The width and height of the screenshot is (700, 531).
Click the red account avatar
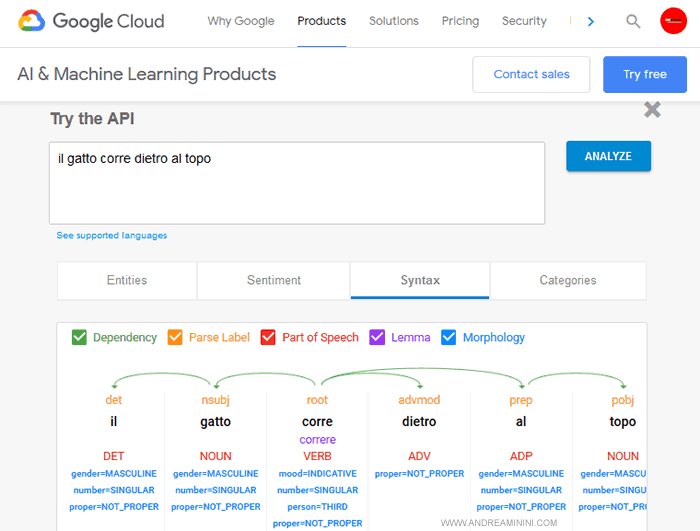click(x=673, y=21)
